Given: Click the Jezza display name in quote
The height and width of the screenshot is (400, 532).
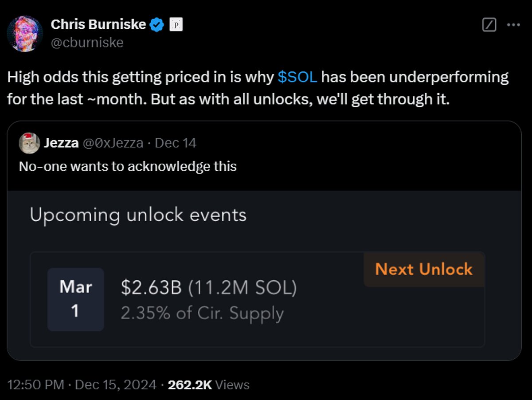Looking at the screenshot, I should 62,143.
